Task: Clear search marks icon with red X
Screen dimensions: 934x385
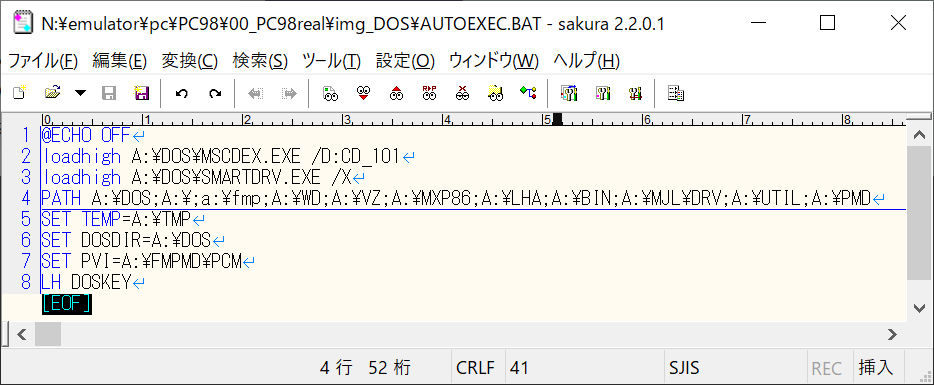Action: [x=462, y=92]
